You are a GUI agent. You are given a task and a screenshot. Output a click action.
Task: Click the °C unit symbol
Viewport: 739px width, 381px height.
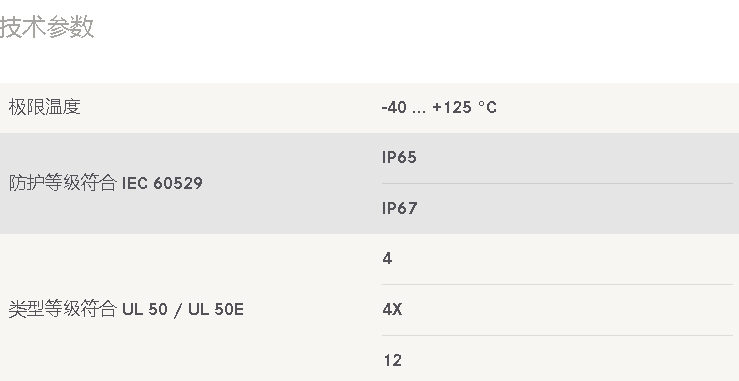click(x=487, y=108)
